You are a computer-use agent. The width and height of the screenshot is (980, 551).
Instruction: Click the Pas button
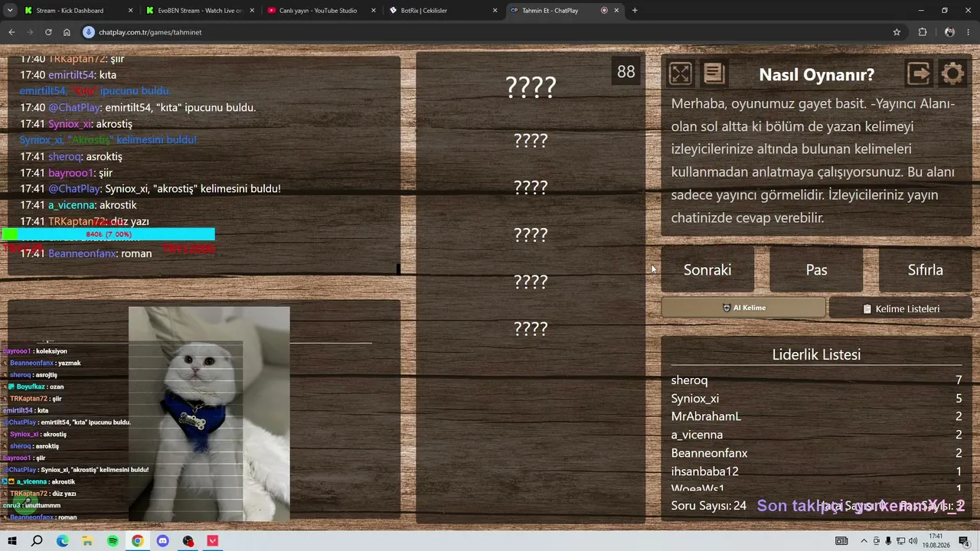816,269
